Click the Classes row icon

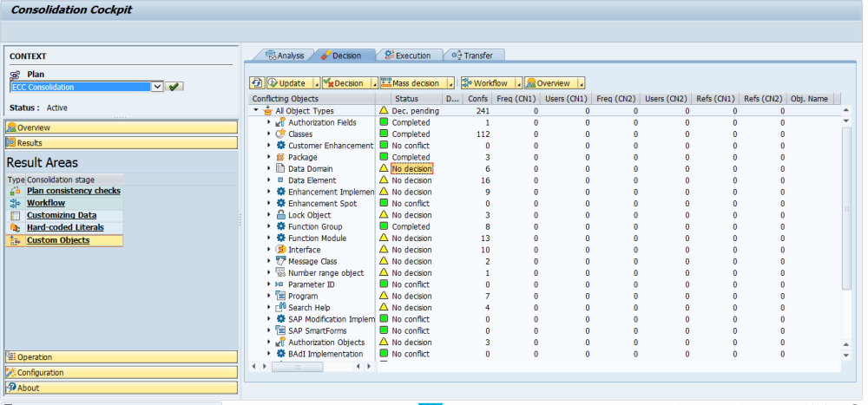click(280, 134)
